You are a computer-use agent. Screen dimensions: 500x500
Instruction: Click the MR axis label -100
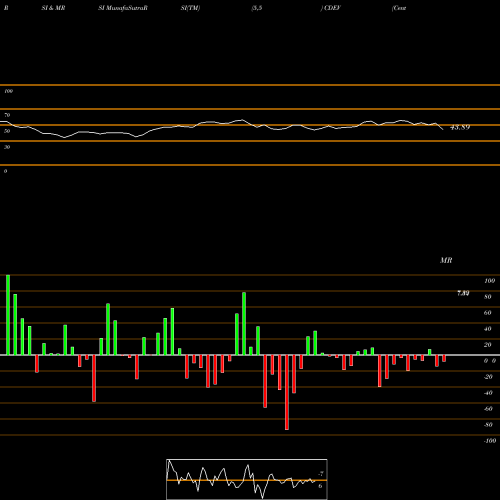[490, 441]
